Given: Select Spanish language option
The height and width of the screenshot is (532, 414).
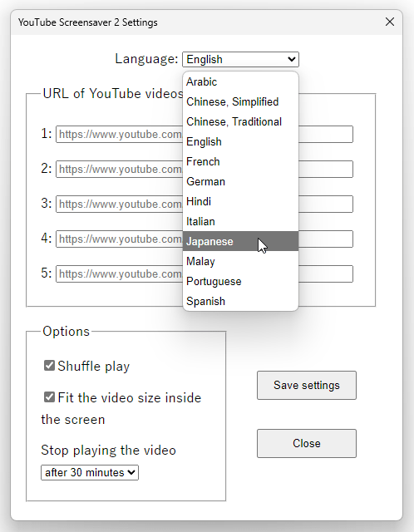Looking at the screenshot, I should point(240,301).
